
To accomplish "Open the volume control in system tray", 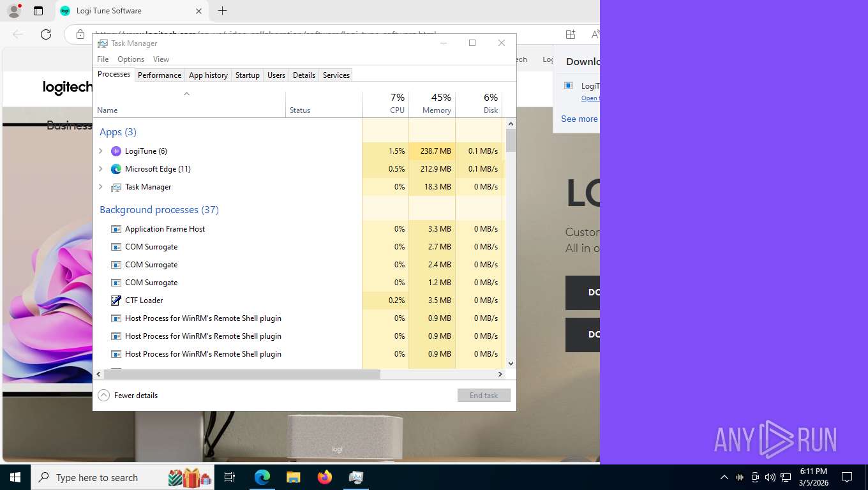I will point(770,477).
